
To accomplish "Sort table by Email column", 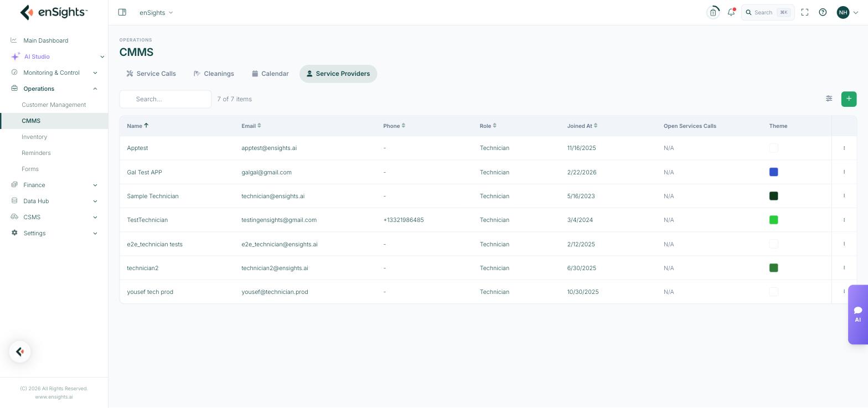I will (x=251, y=126).
